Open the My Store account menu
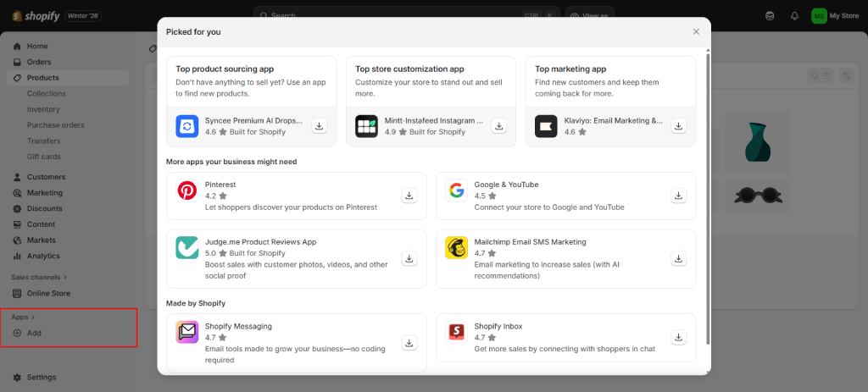The image size is (868, 392). click(x=835, y=16)
